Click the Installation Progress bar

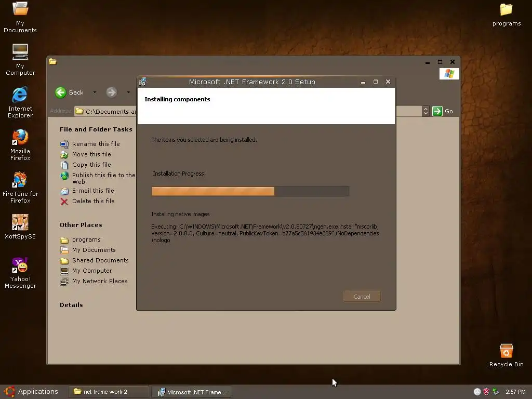(x=250, y=191)
